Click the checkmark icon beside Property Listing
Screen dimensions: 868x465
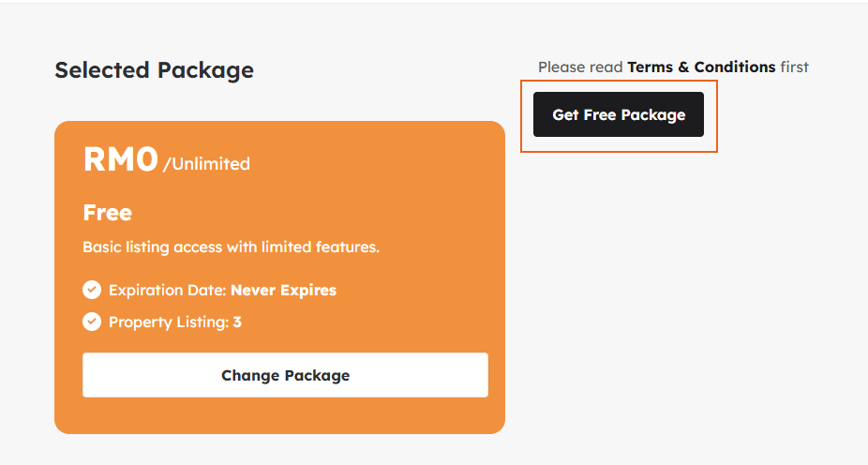[x=92, y=322]
